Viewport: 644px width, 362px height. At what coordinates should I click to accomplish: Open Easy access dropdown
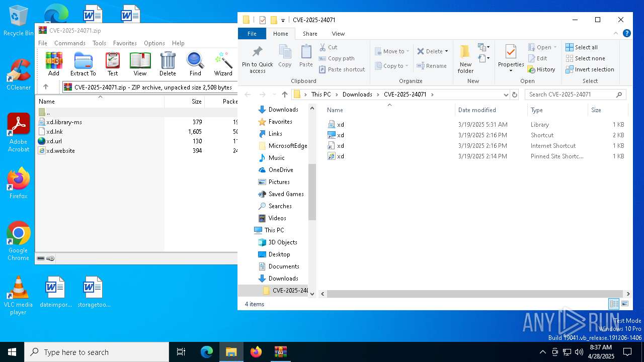pyautogui.click(x=484, y=58)
